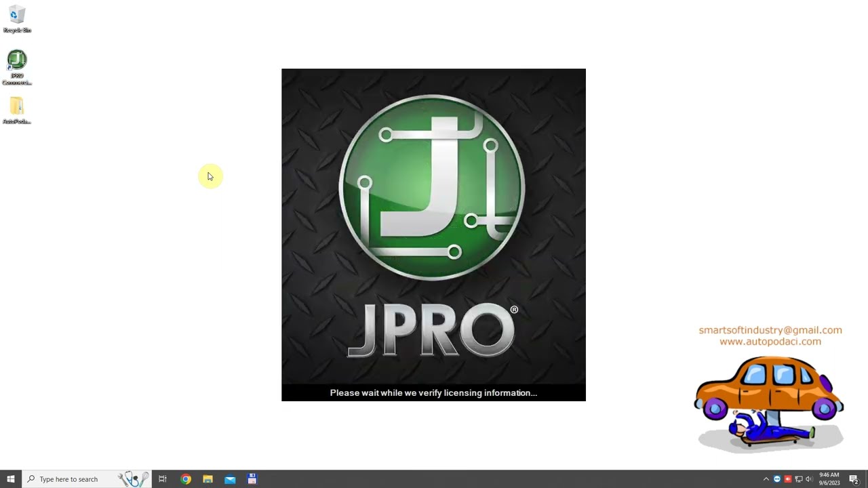This screenshot has height=488, width=868.
Task: Open Task View from the taskbar
Action: coord(163,479)
